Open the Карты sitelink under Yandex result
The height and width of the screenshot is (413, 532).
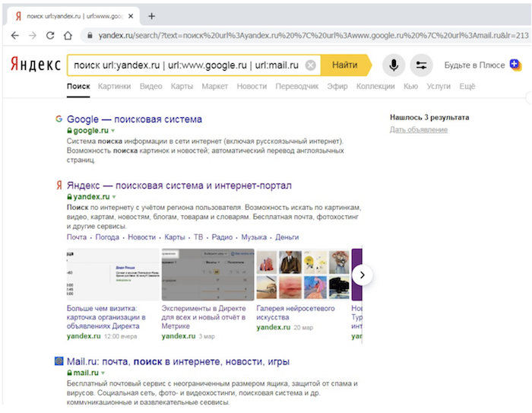(175, 237)
